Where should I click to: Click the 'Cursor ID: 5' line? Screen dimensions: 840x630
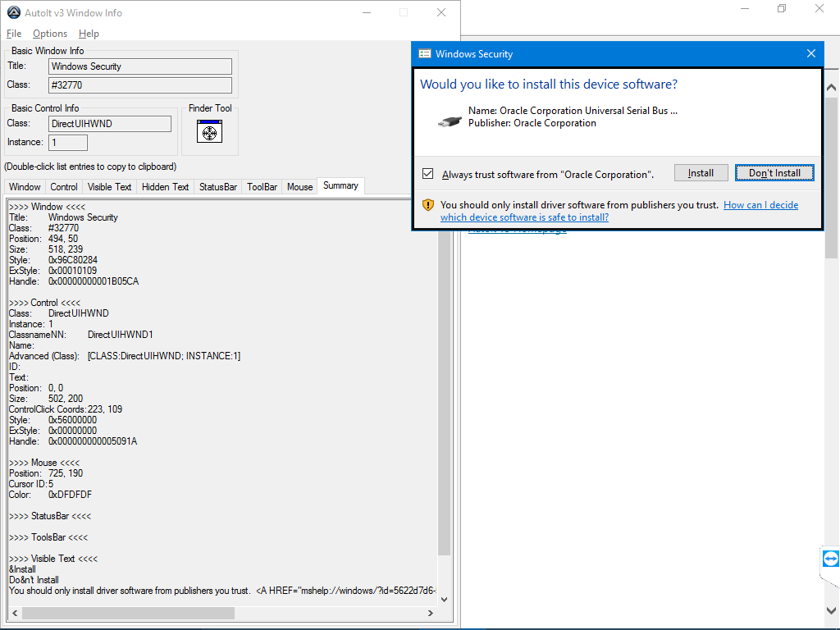pyautogui.click(x=31, y=484)
